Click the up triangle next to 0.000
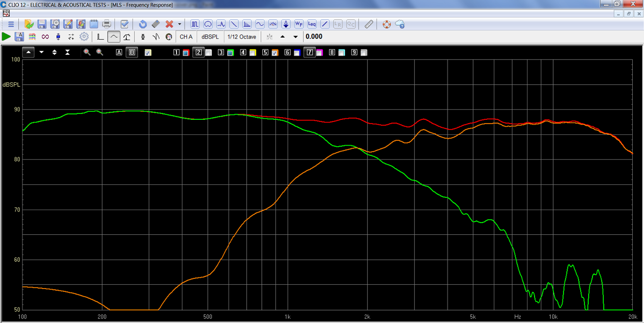 click(x=282, y=37)
